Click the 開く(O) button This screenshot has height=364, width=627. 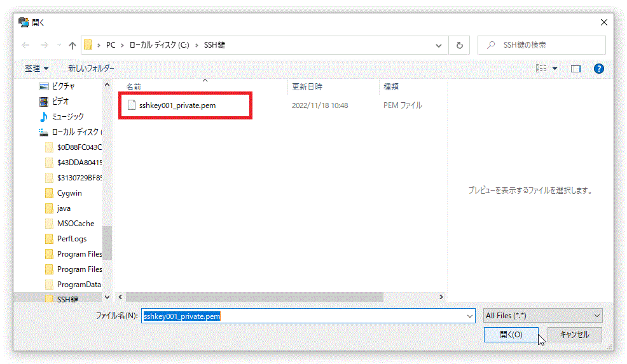click(511, 334)
